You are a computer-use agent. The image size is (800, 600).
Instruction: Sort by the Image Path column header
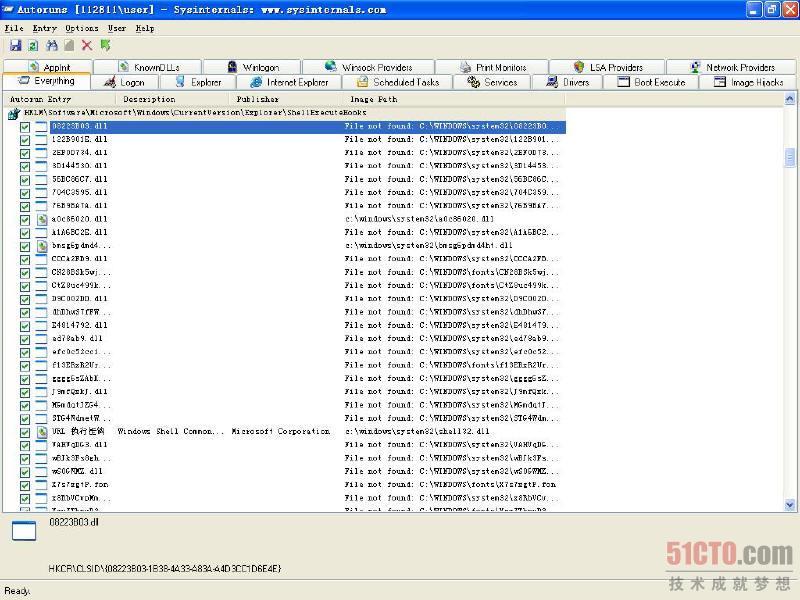click(x=454, y=99)
